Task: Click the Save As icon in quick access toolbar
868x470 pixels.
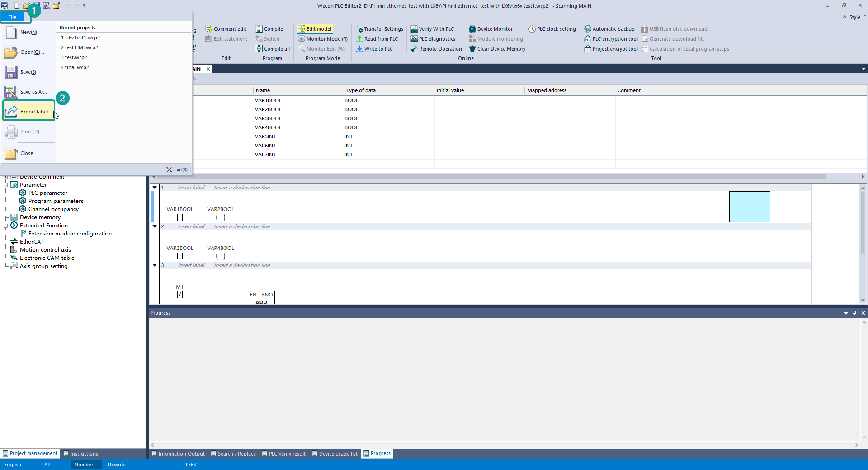Action: [46, 5]
